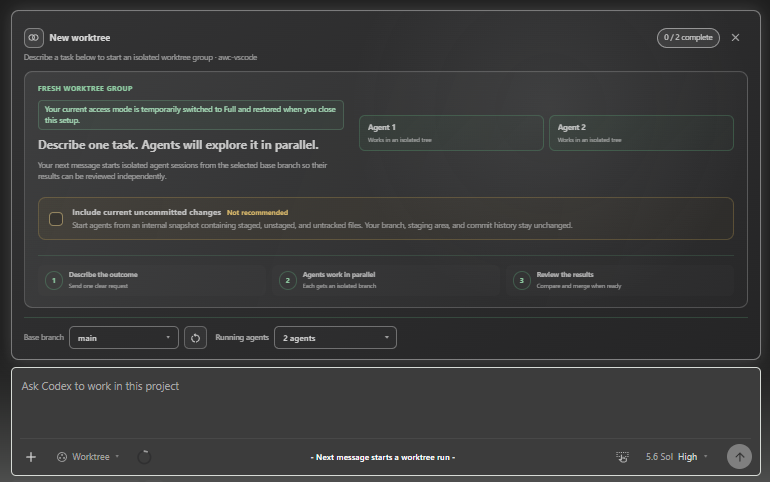
Task: Open the Base branch main dropdown
Action: point(124,338)
